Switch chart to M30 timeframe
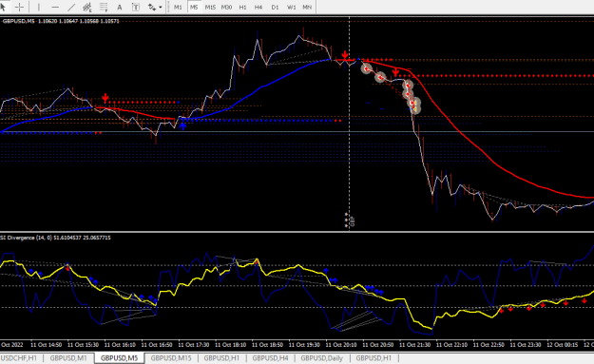Screen dimensions: 594x364 (226, 7)
